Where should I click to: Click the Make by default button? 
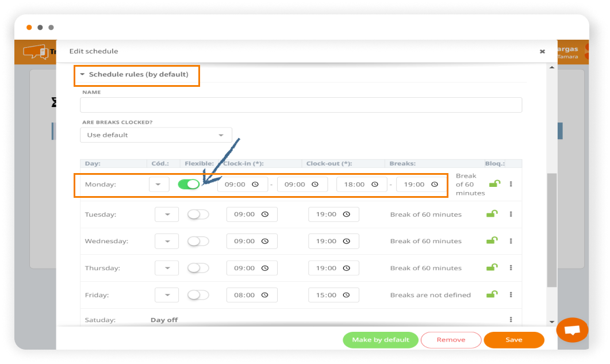point(380,340)
